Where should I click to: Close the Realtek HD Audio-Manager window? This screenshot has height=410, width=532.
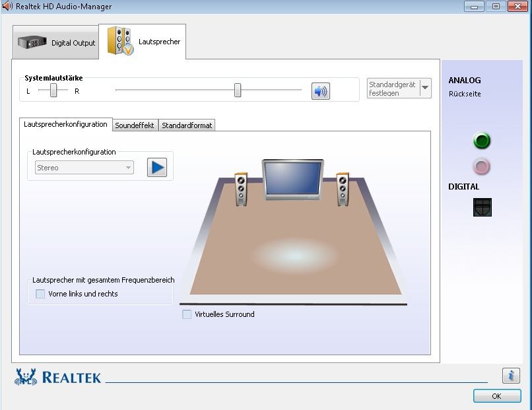pyautogui.click(x=517, y=6)
